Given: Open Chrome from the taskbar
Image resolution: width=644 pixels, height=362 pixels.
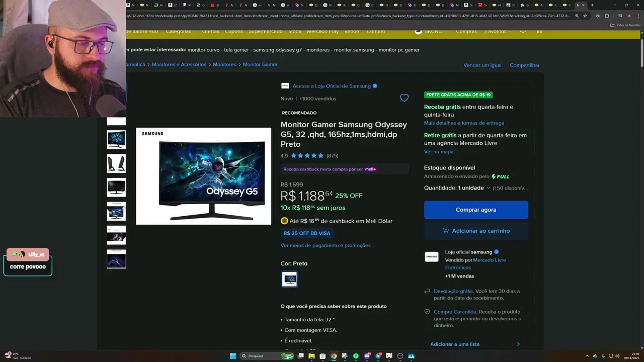Looking at the screenshot, I should (x=334, y=356).
